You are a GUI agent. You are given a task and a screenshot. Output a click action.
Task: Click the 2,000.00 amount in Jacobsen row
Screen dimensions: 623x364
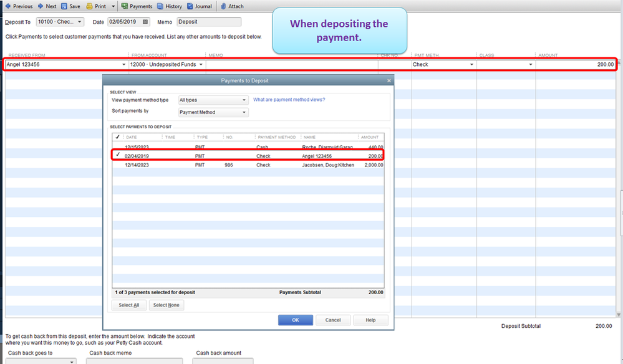pyautogui.click(x=374, y=165)
